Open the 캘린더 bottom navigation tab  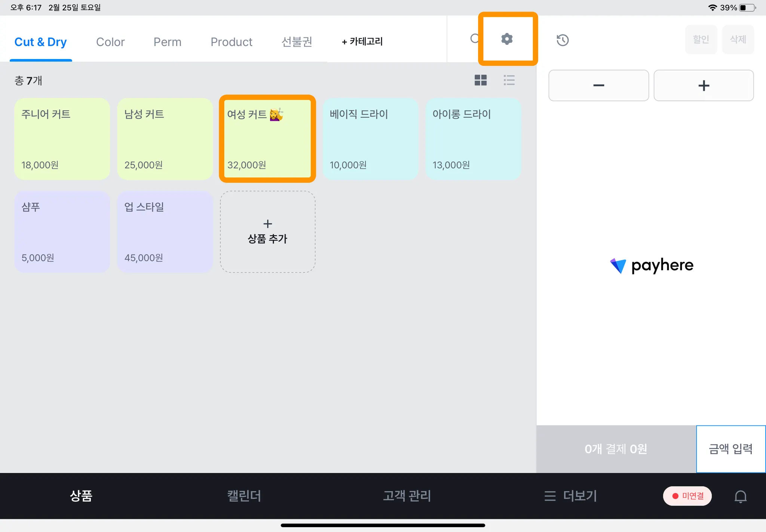pos(244,496)
